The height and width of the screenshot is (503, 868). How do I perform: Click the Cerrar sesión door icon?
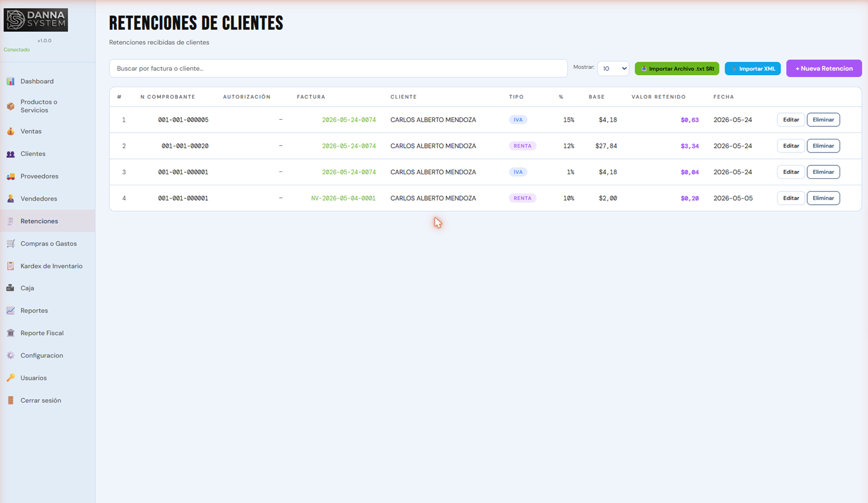(10, 400)
